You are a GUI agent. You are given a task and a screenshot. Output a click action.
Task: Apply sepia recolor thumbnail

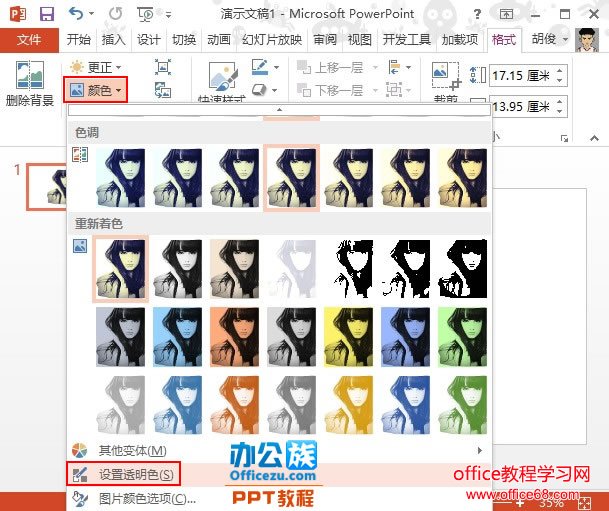point(235,269)
